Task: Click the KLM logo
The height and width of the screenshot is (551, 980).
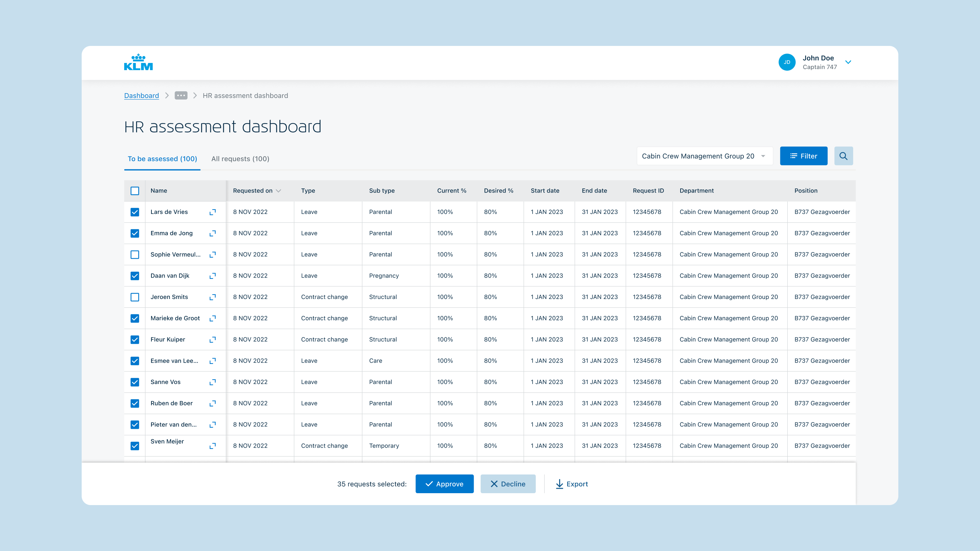Action: [138, 62]
